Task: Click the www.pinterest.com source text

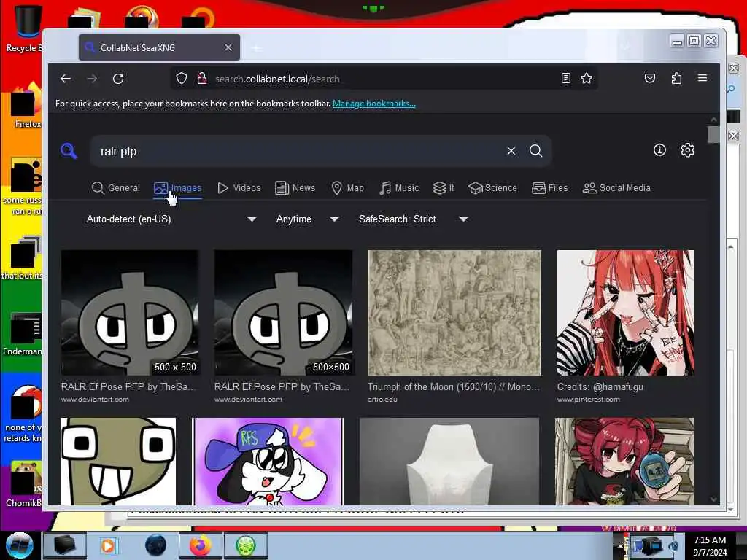Action: [589, 400]
